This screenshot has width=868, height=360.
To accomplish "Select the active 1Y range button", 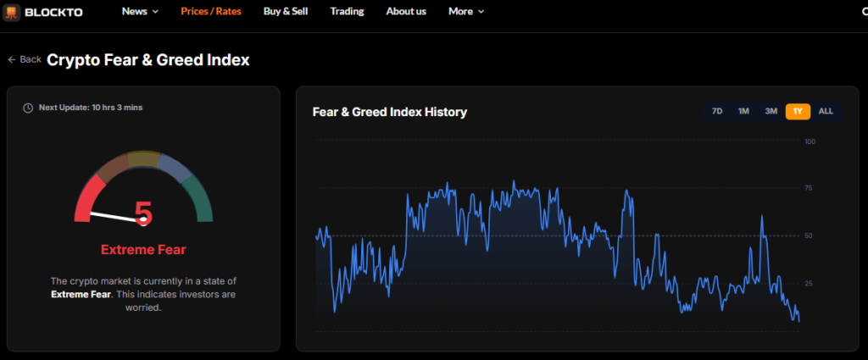I will click(x=798, y=111).
